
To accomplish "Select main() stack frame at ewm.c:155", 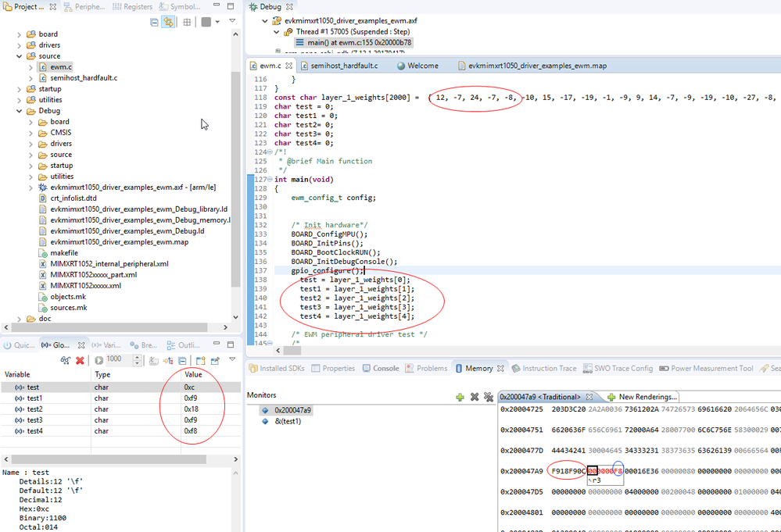I will [x=353, y=43].
